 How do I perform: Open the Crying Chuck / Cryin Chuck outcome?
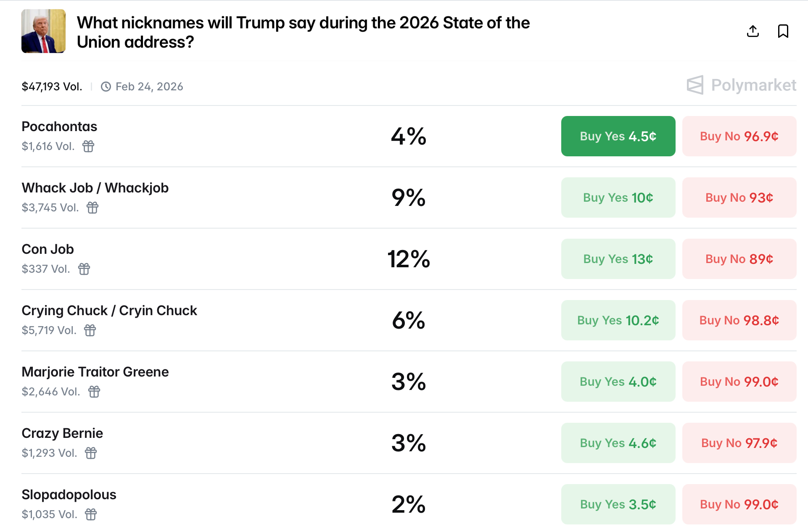click(x=109, y=311)
